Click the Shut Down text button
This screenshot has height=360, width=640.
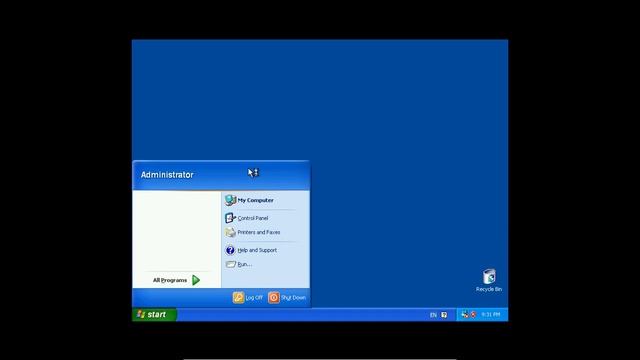293,298
